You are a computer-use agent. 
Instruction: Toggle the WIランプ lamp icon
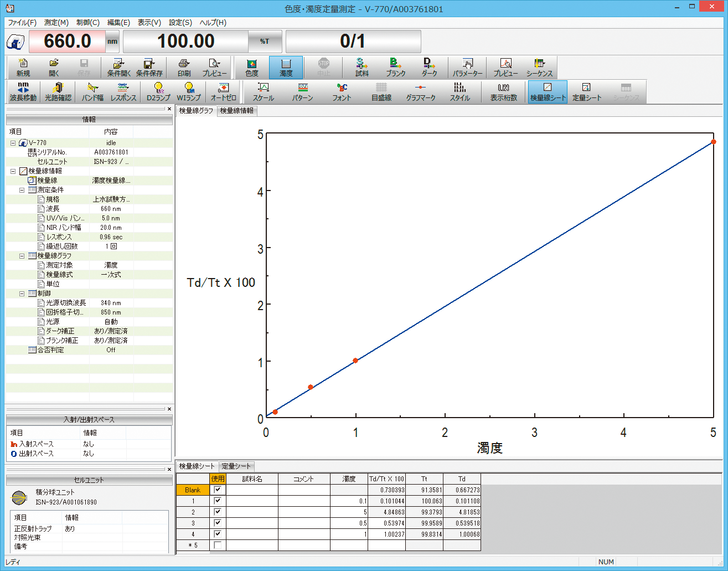[189, 92]
